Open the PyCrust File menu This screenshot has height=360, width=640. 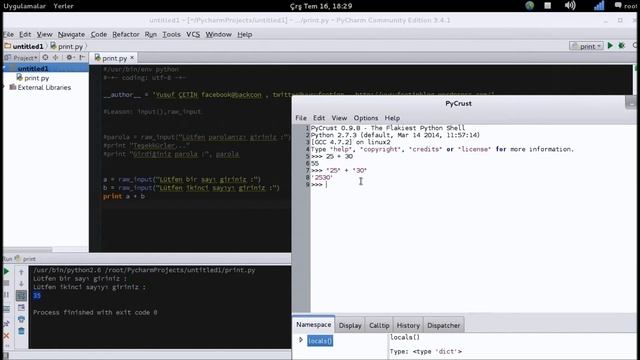point(301,118)
